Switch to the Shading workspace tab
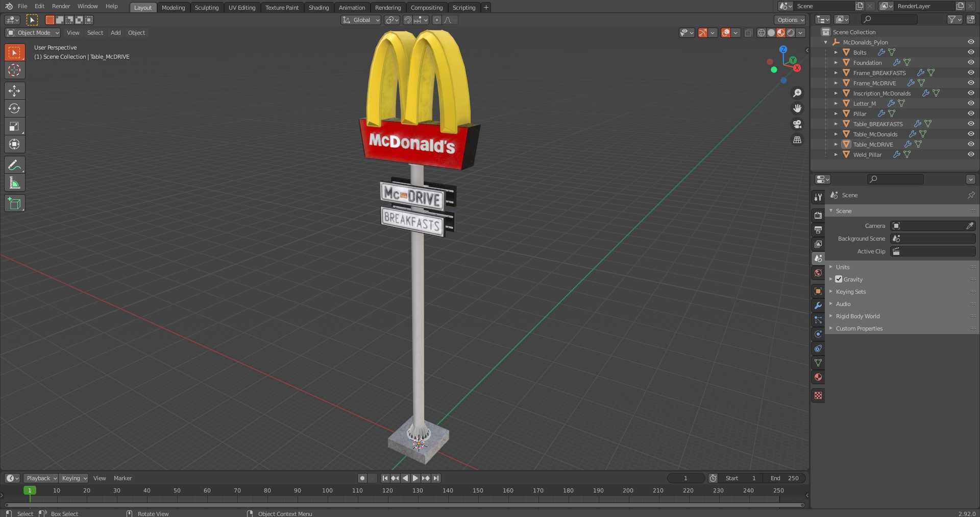980x517 pixels. click(x=318, y=8)
